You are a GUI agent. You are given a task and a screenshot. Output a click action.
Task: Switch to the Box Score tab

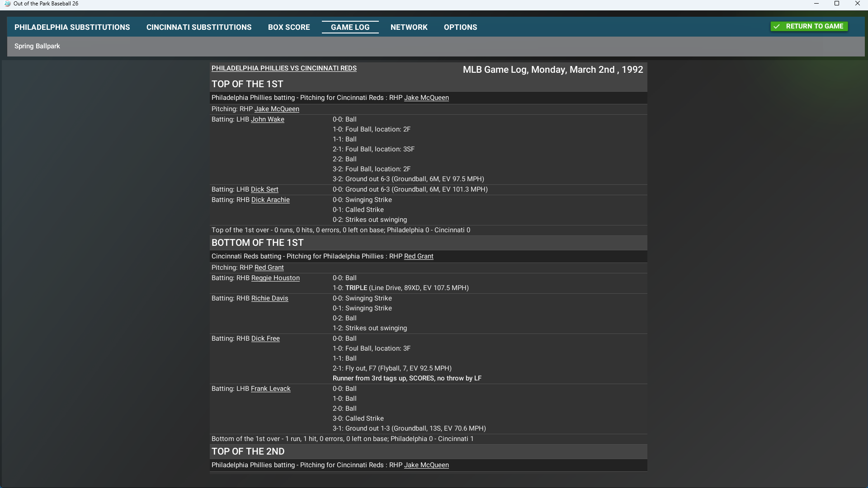click(288, 27)
